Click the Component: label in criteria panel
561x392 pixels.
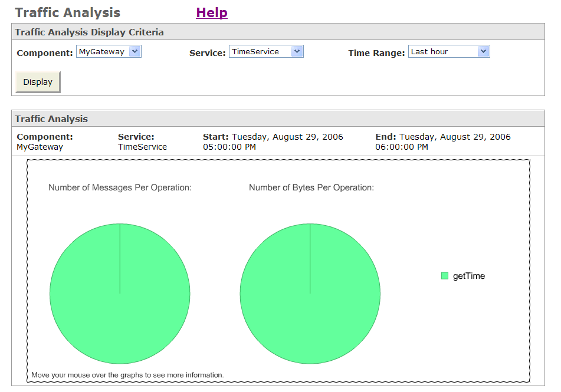[45, 53]
